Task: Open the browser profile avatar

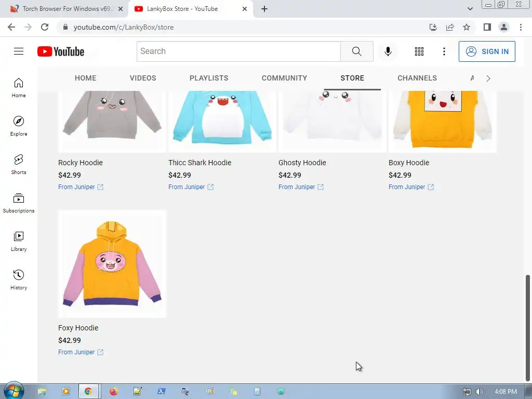Action: (x=504, y=27)
